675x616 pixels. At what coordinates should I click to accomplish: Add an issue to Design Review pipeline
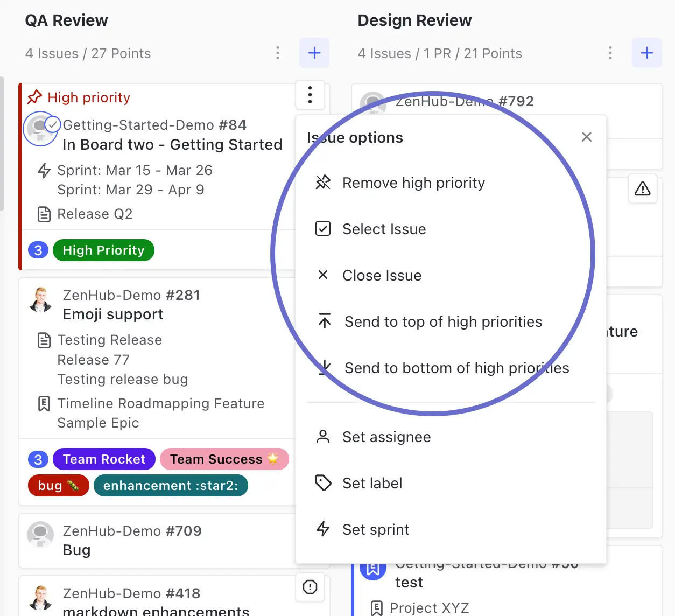click(x=647, y=53)
